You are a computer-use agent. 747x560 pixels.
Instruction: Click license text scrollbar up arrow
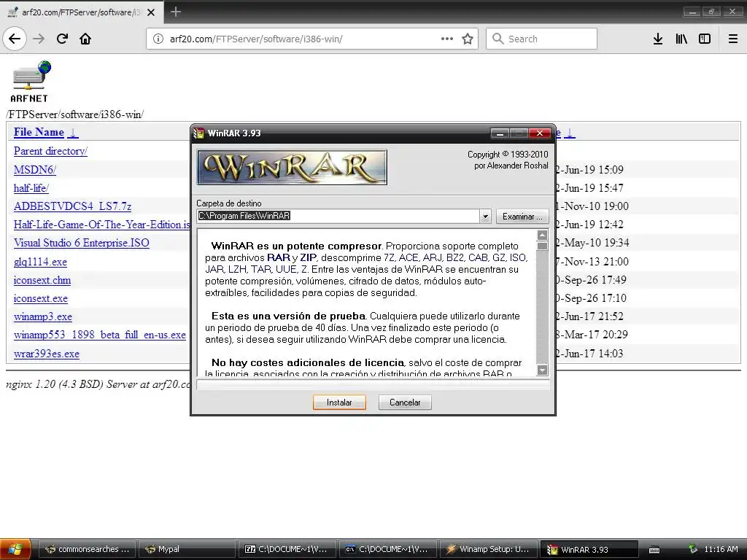click(x=542, y=236)
